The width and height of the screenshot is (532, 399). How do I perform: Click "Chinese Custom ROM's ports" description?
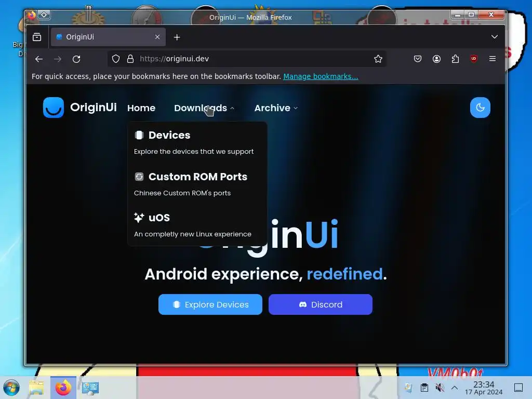pyautogui.click(x=182, y=193)
